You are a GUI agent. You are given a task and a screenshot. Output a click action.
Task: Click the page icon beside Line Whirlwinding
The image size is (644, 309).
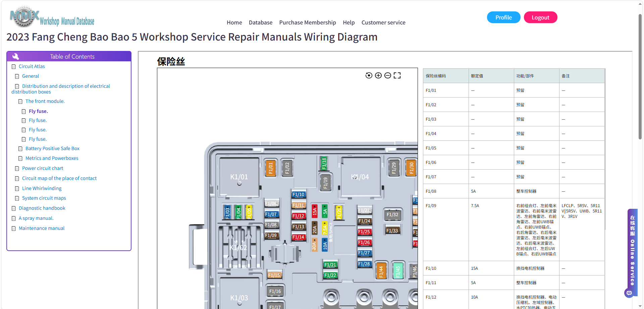[x=17, y=189]
